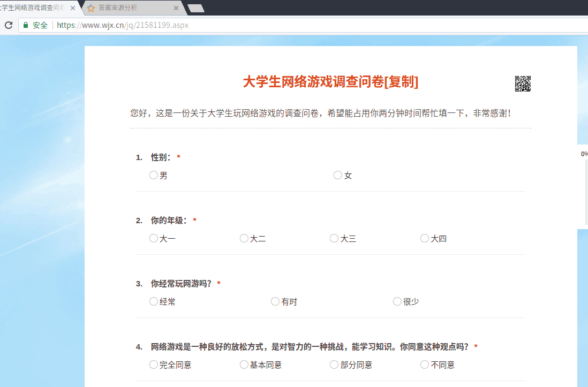Open a new browser tab
This screenshot has height=387, width=588.
point(196,8)
